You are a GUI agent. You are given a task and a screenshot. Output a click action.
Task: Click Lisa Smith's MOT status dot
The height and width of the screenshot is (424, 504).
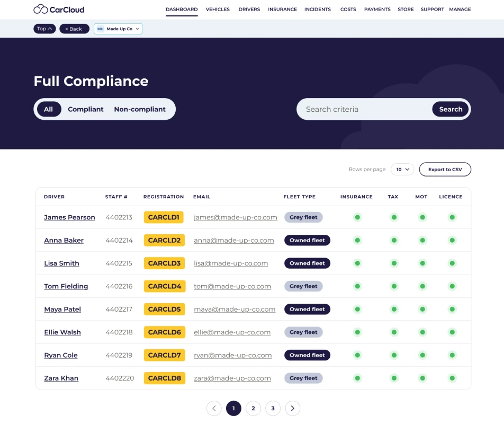(x=422, y=263)
